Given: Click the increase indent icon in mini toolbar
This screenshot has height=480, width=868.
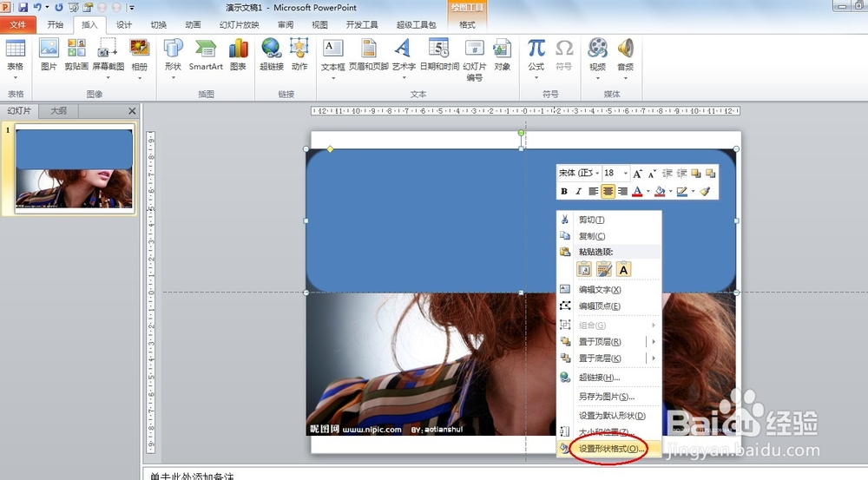Looking at the screenshot, I should click(681, 174).
